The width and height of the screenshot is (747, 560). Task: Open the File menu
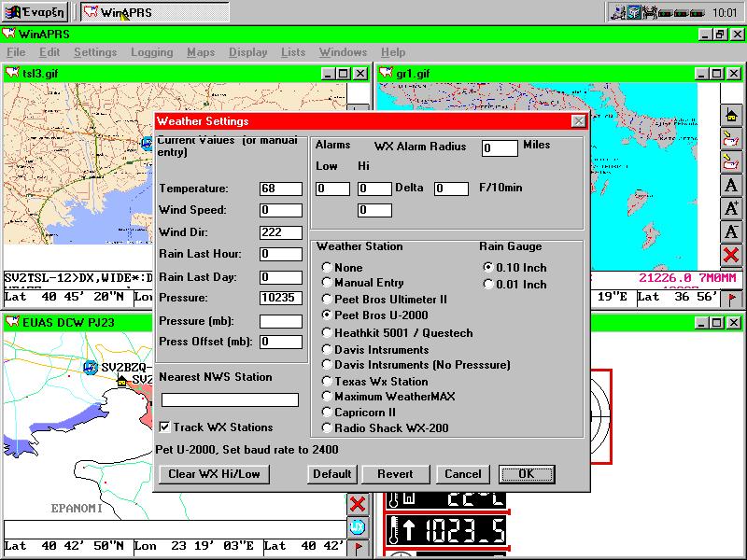16,52
